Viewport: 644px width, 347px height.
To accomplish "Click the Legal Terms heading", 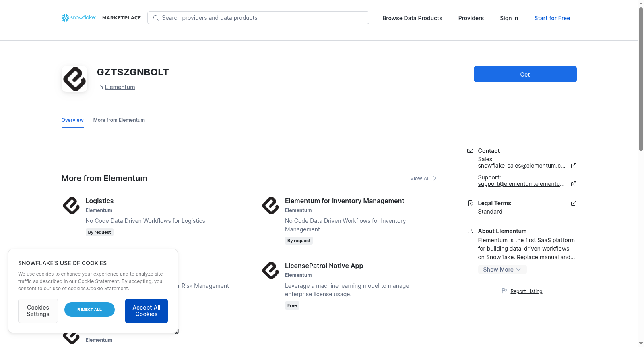I will pyautogui.click(x=495, y=203).
